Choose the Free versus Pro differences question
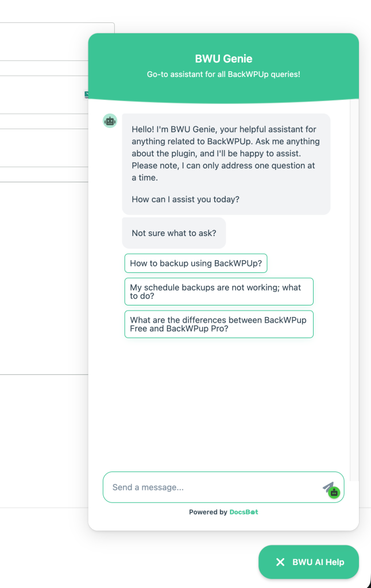 (x=219, y=324)
